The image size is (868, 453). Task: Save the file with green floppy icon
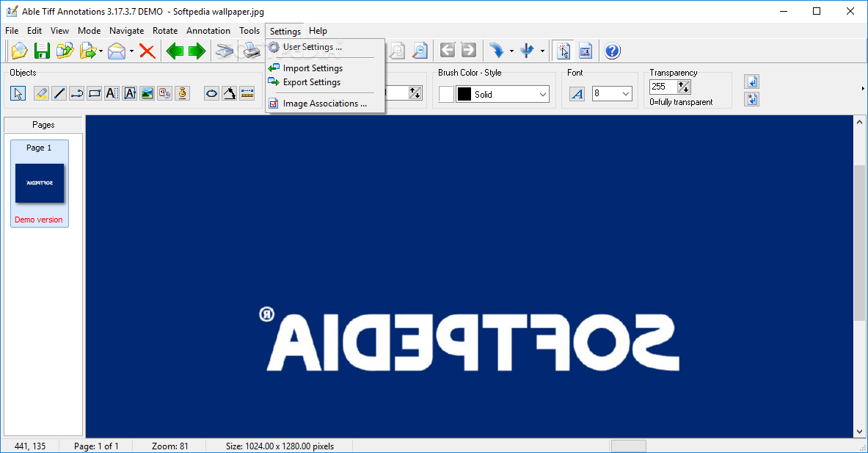point(42,51)
